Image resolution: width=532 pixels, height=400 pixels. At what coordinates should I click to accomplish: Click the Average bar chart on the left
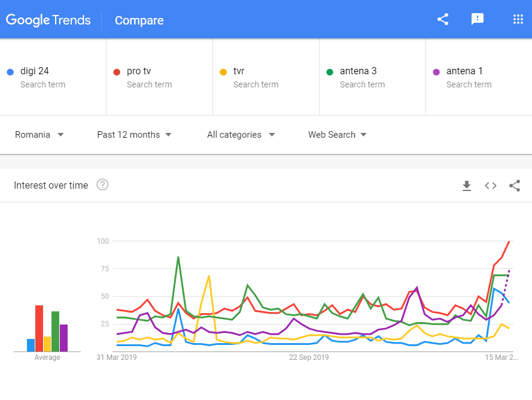click(47, 326)
